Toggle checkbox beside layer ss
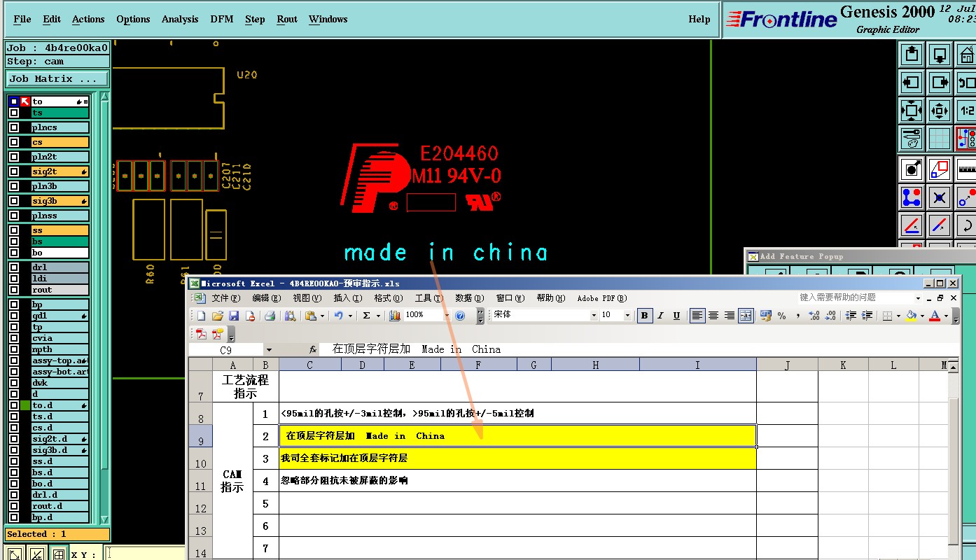Viewport: 976px width, 560px height. click(13, 230)
